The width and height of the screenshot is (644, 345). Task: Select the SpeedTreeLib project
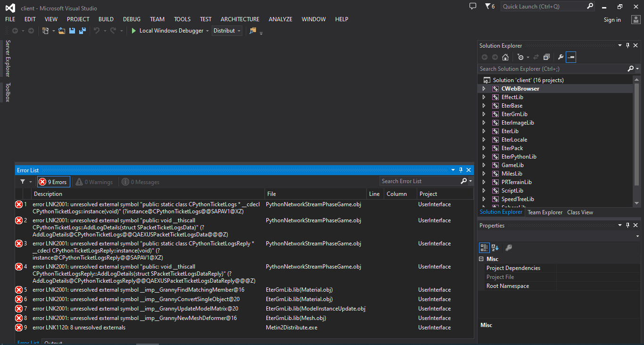[x=518, y=199]
